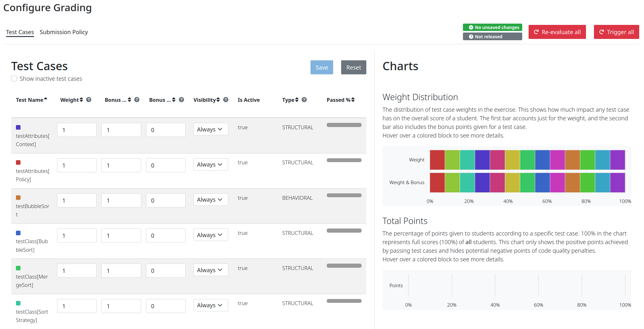Open the Always dropdown for testAttributes[Context]
Screen dimensions: 644x329
[x=210, y=129]
